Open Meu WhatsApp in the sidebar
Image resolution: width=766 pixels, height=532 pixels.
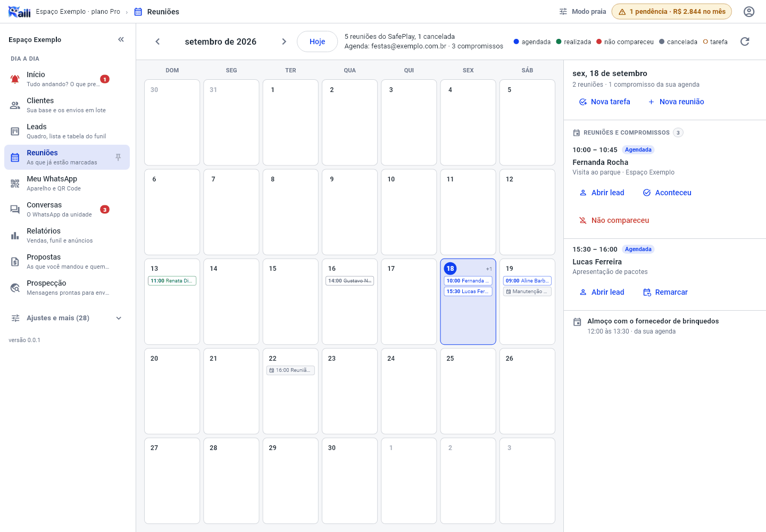[67, 184]
